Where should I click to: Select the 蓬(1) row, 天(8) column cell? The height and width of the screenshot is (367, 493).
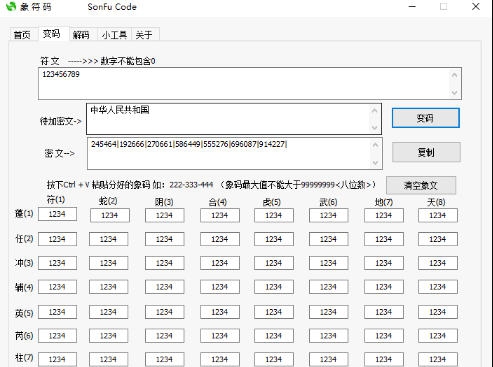[438, 215]
